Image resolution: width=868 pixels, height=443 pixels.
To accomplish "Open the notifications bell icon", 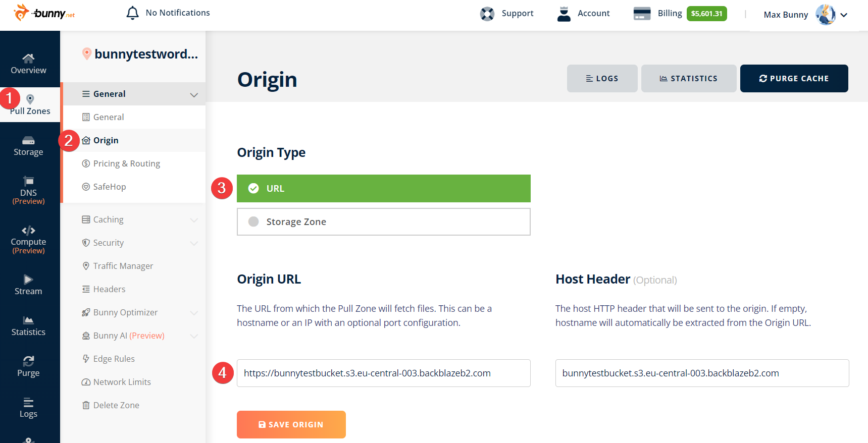I will (132, 13).
